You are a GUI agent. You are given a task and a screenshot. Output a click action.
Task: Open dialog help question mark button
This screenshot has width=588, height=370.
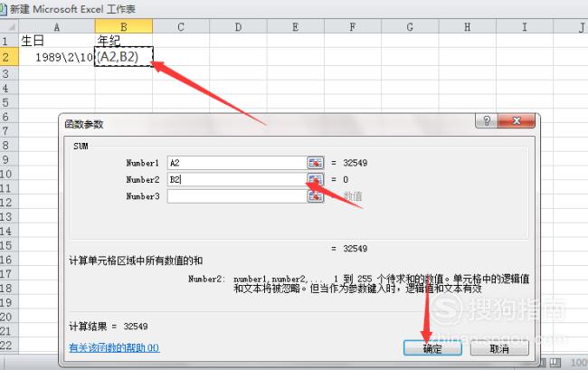[487, 120]
